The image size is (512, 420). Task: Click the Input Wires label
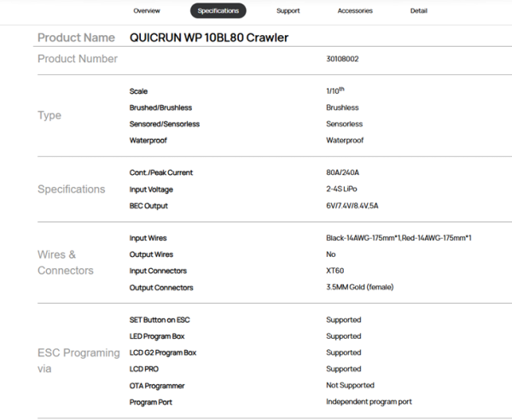click(x=148, y=238)
